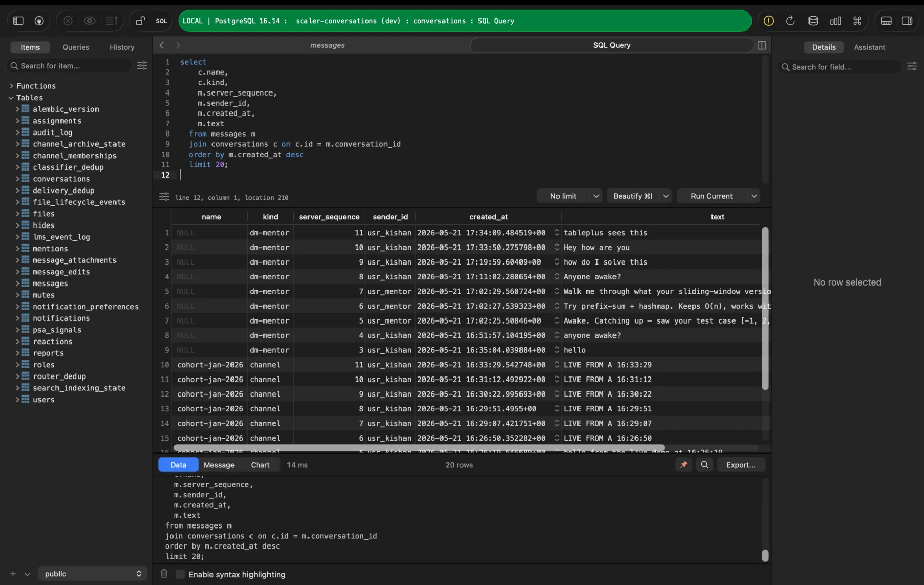This screenshot has width=924, height=585.
Task: Open the metrics bar chart icon
Action: click(x=836, y=21)
